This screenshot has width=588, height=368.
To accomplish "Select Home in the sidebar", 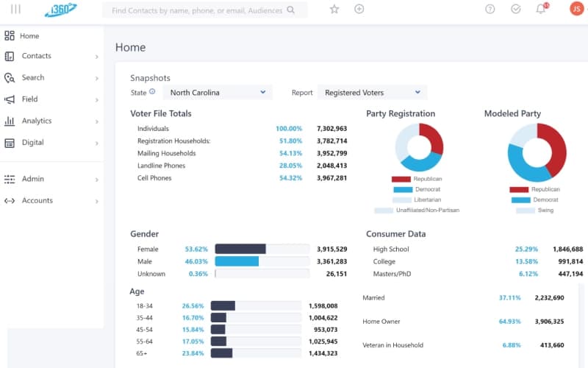I will 51,36.
